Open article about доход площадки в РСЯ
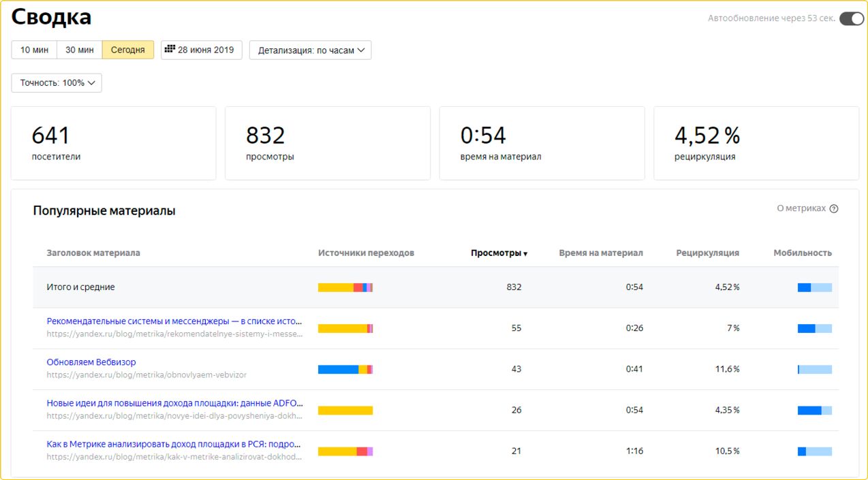Screen dimensions: 868x480 click(174, 443)
